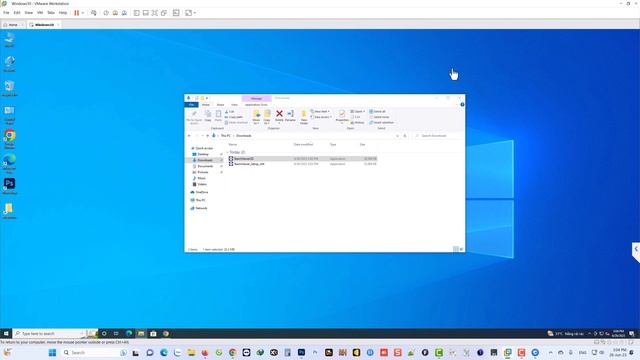Click Microsoft Store icon on guest taskbar
The image size is (640, 360).
153,333
